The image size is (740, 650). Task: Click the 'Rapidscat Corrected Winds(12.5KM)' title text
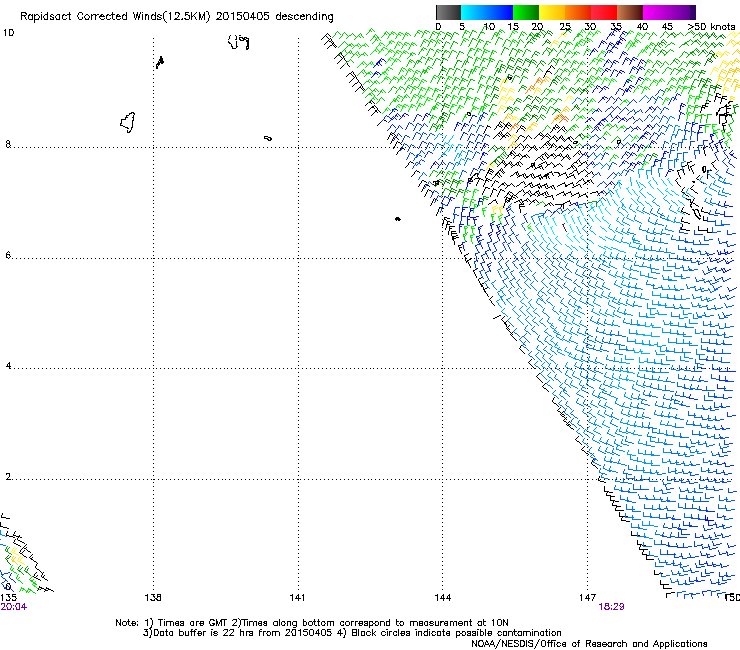(x=115, y=17)
